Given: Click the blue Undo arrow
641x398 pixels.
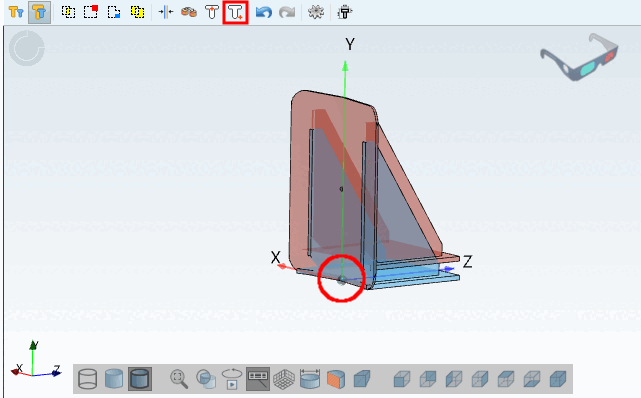Looking at the screenshot, I should pos(264,12).
